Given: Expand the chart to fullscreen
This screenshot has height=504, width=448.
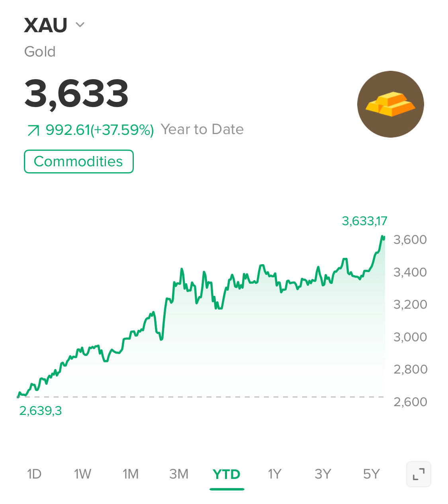Looking at the screenshot, I should point(419,474).
